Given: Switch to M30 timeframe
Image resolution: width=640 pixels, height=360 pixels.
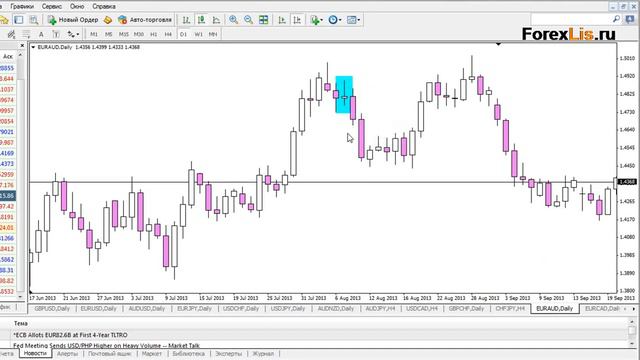Looking at the screenshot, I should 139,34.
